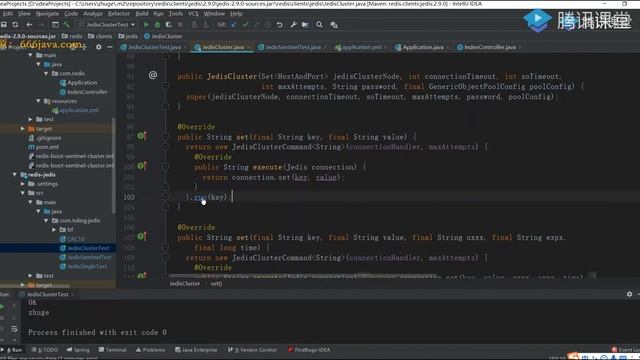Switch to JedisSentinelTest.java editor tab
Screen dimensions: 640x360
pos(292,47)
